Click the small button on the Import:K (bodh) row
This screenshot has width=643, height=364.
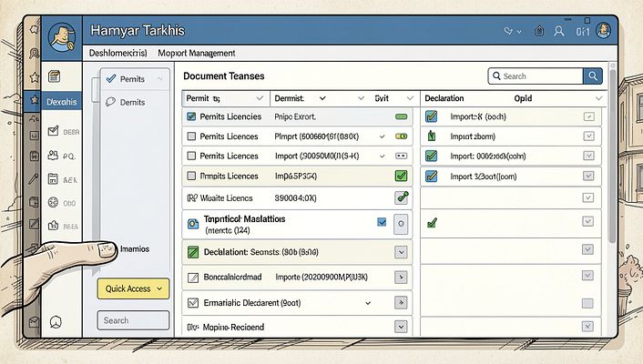coord(589,116)
